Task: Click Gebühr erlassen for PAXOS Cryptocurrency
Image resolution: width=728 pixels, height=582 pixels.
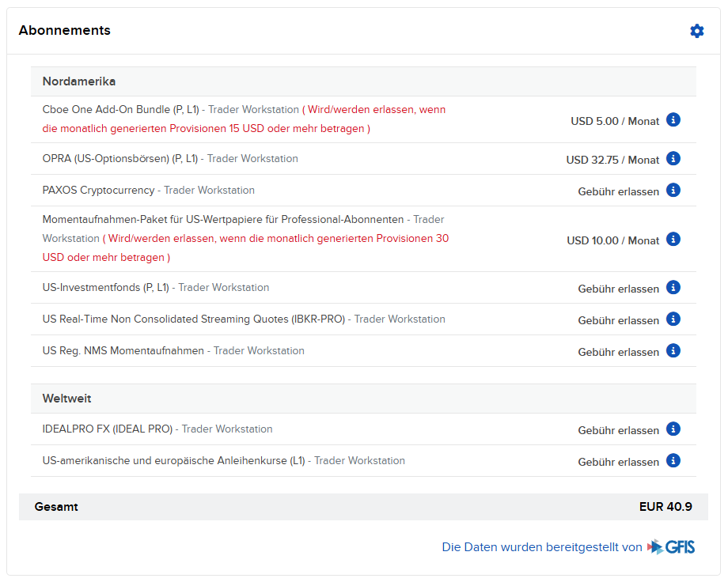Action: [619, 191]
